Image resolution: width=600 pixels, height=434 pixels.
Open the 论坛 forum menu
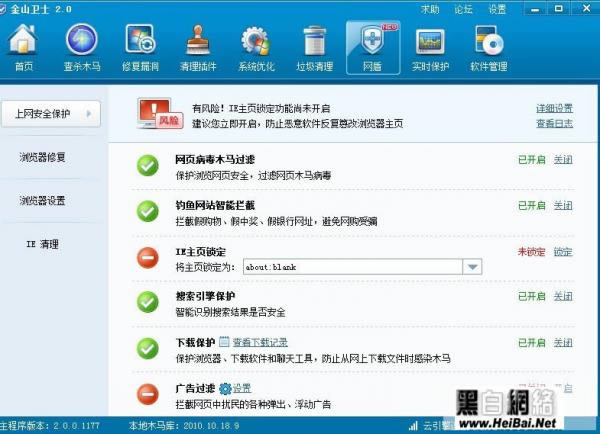(x=463, y=9)
